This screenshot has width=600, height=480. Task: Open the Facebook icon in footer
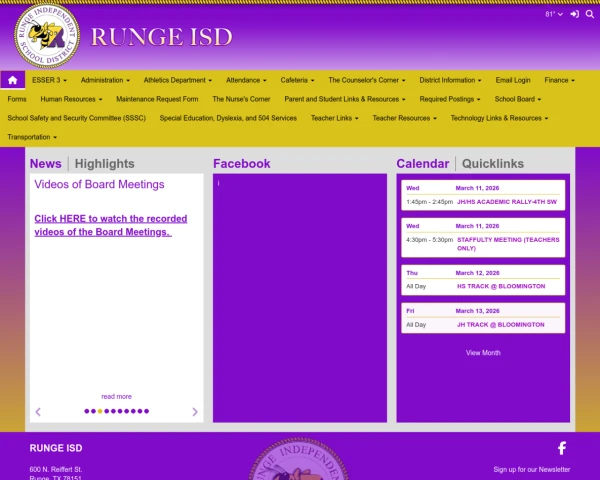point(562,448)
